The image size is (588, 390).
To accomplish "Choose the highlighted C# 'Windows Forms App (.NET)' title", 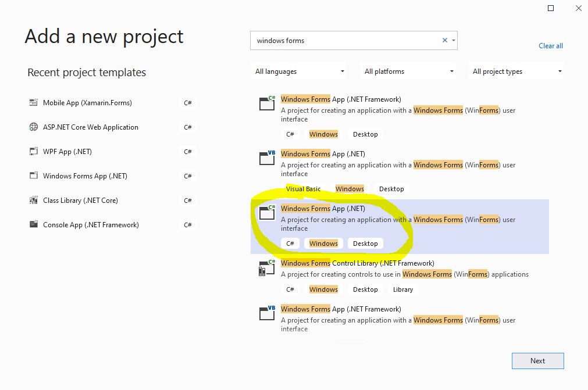I will coord(323,208).
